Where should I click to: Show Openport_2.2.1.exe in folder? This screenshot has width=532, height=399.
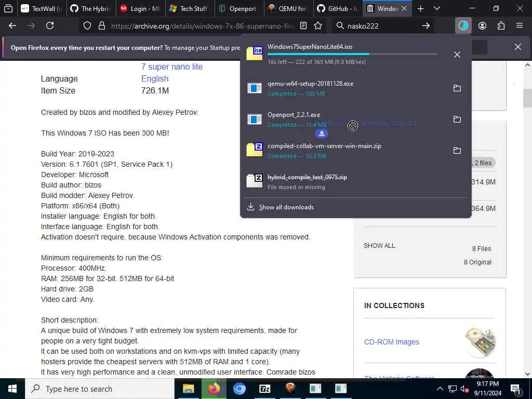point(457,119)
